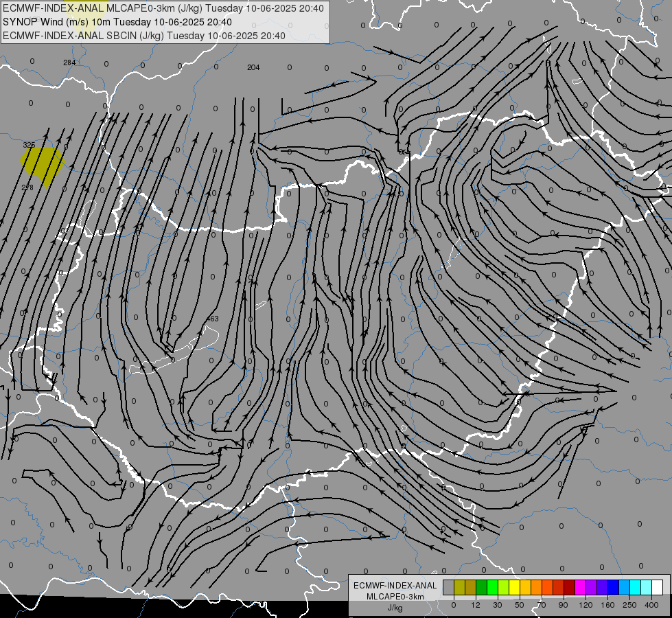Click the MLCAPE0-3km title line in header

[x=163, y=8]
